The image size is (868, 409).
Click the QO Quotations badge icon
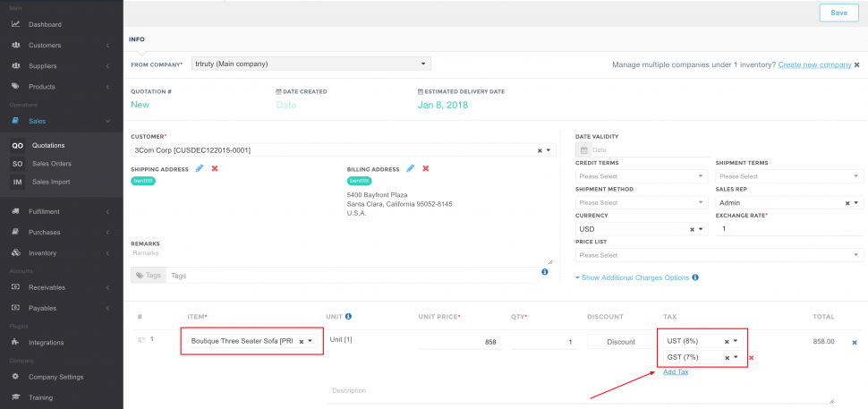[x=18, y=146]
